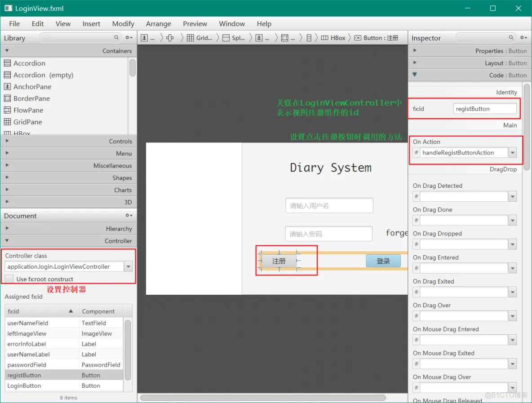This screenshot has height=403, width=532.
Task: Expand Properties : Button inspector section
Action: tap(470, 51)
